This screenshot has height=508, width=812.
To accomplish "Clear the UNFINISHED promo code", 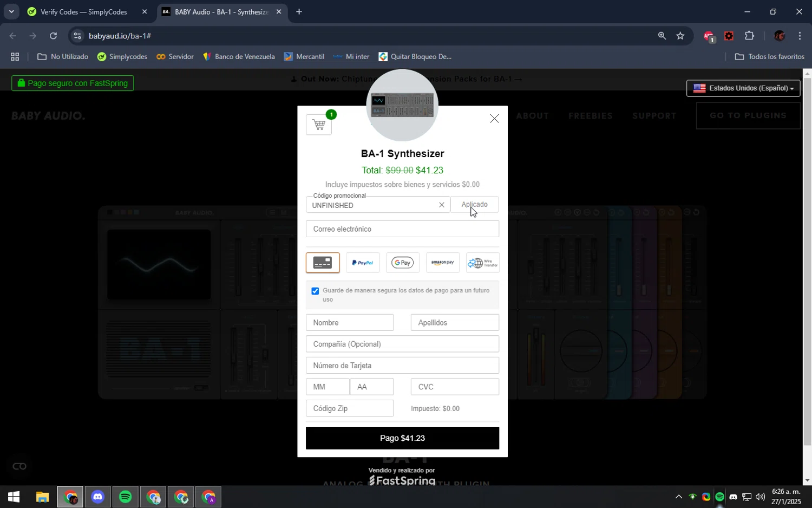I will pyautogui.click(x=441, y=205).
